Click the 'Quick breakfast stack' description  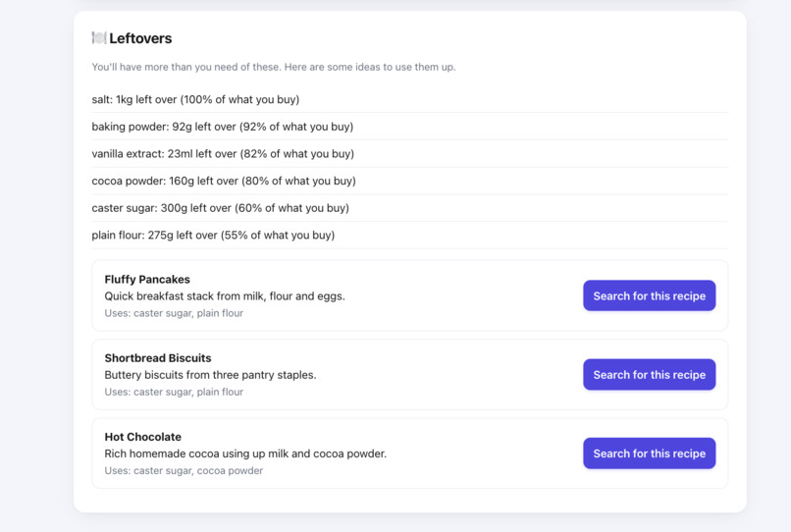[x=225, y=296]
